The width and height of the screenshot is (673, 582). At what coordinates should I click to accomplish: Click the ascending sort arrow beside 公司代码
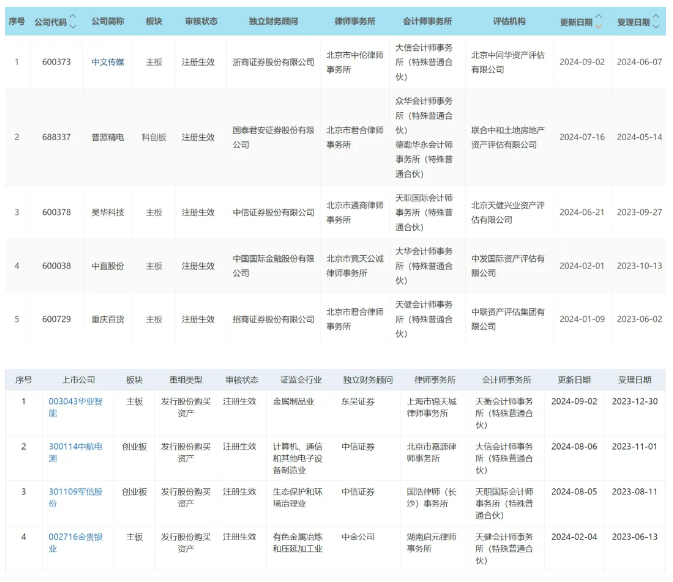pyautogui.click(x=73, y=17)
